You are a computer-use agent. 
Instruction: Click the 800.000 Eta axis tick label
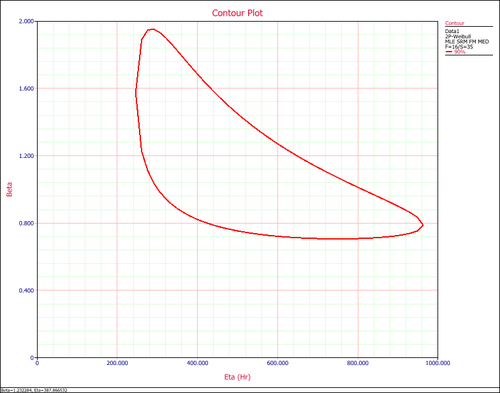[358, 363]
